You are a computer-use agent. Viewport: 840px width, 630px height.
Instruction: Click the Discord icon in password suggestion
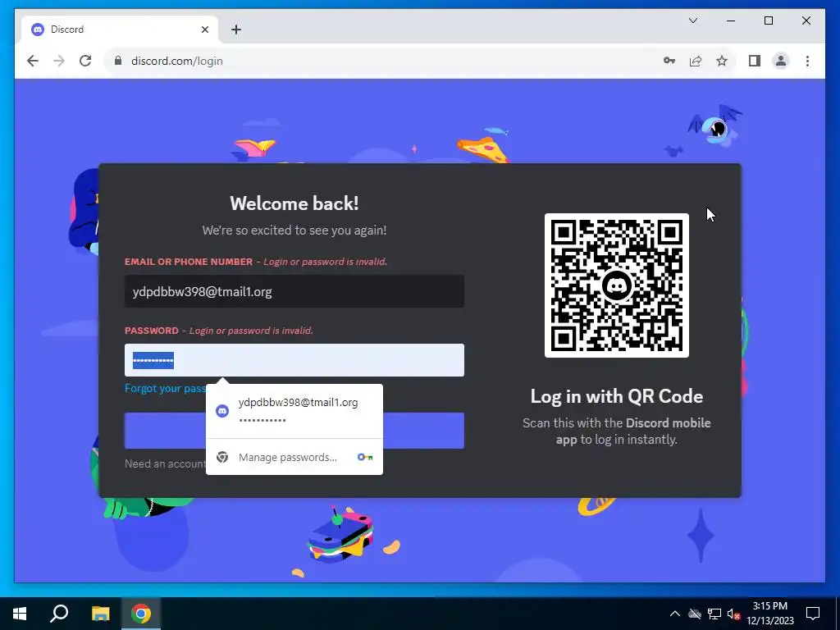[222, 411]
